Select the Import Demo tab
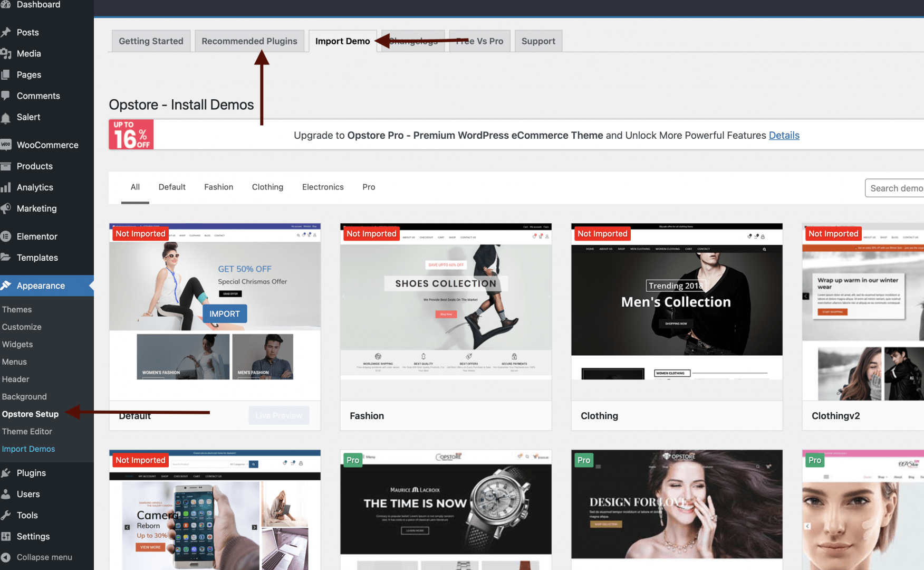The height and width of the screenshot is (570, 924). click(x=343, y=41)
